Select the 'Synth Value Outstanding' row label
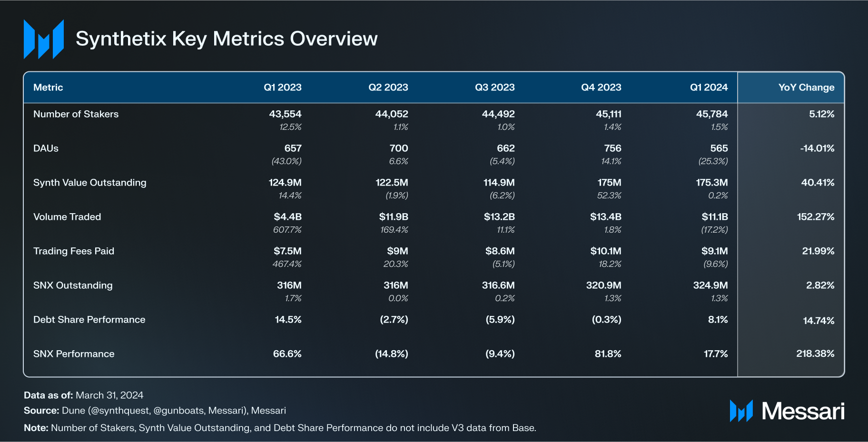The width and height of the screenshot is (868, 442). pyautogui.click(x=90, y=183)
